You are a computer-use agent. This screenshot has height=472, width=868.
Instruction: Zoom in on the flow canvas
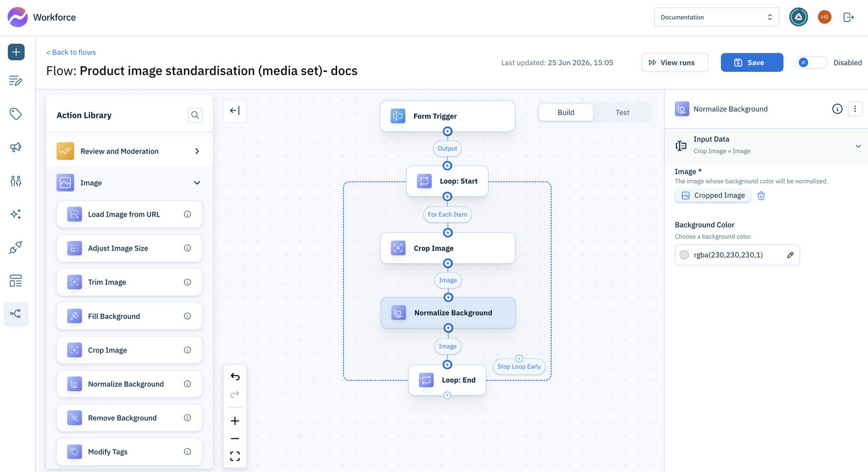(235, 421)
